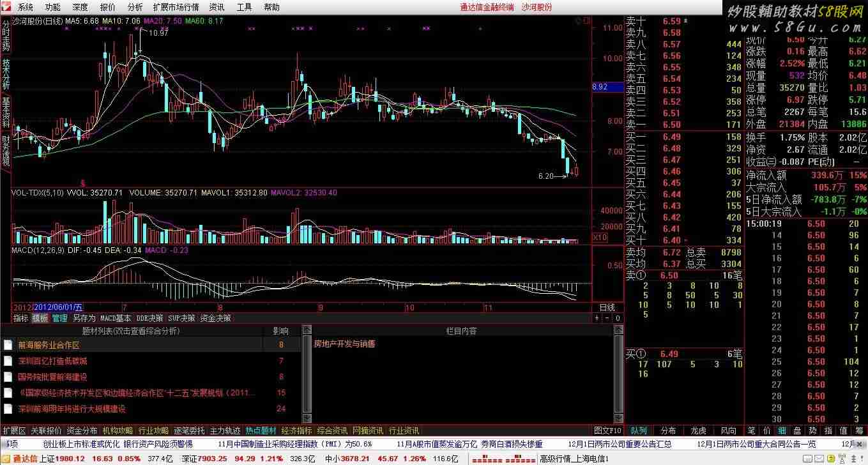Switch to the 关联报价 bottom tab
Image resolution: width=868 pixels, height=465 pixels.
pos(46,431)
